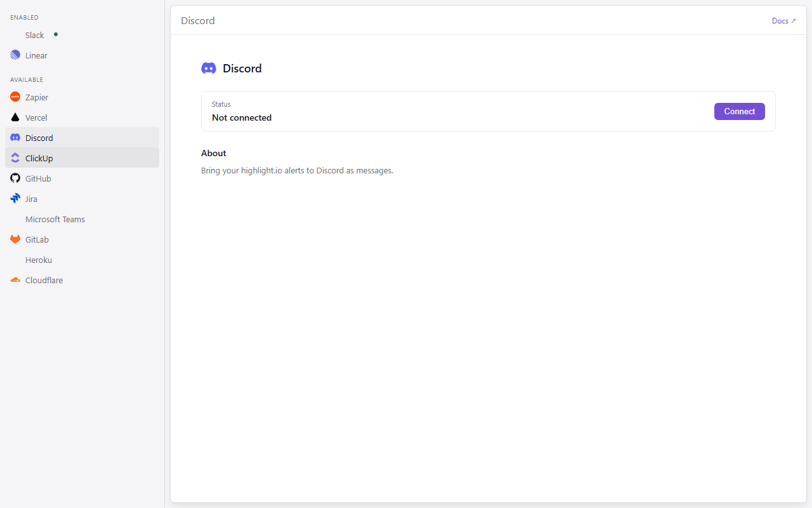Open the Cloudflare integration
This screenshot has height=508, width=812.
(x=82, y=280)
